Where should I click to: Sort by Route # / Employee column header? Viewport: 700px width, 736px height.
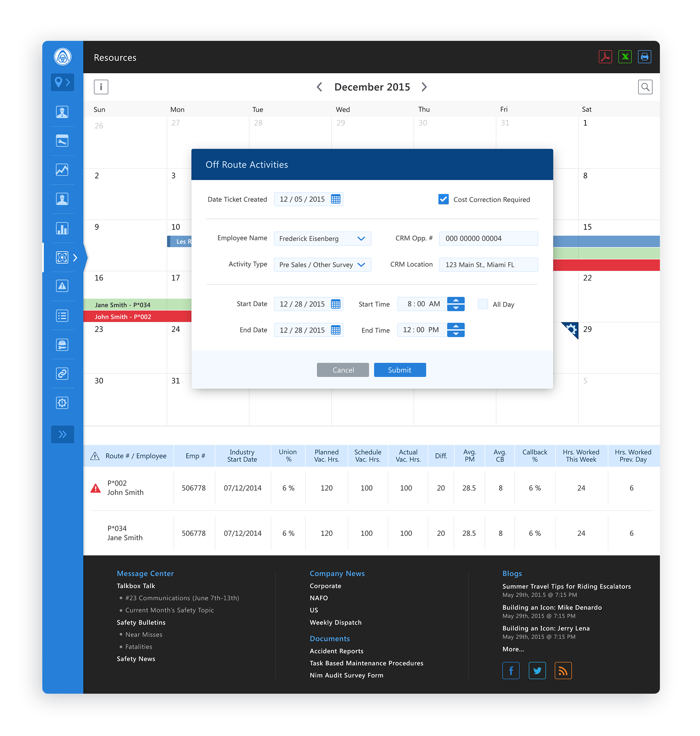tap(136, 456)
